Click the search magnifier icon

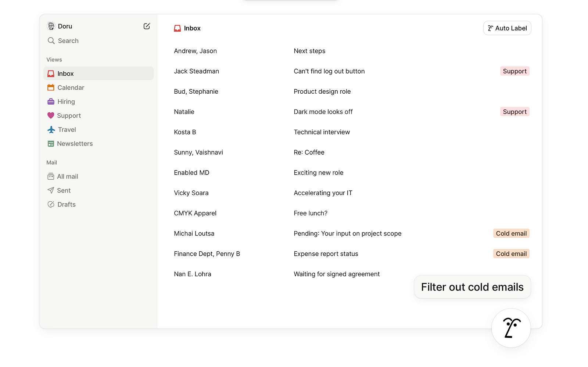(x=51, y=41)
